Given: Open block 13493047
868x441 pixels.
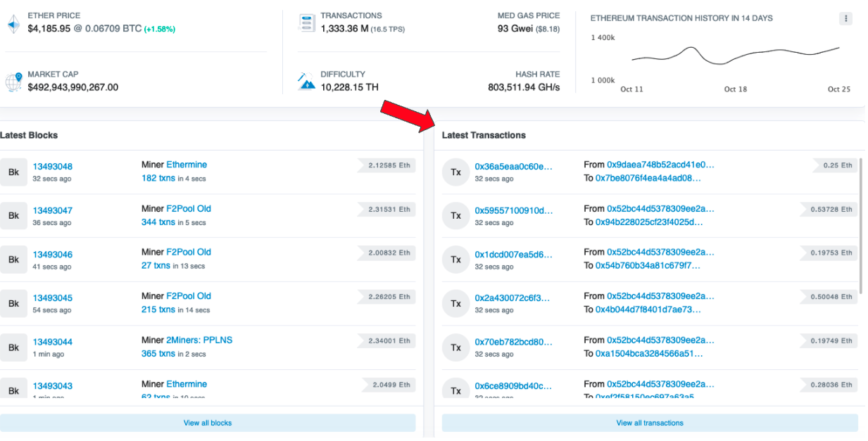Looking at the screenshot, I should coord(53,210).
